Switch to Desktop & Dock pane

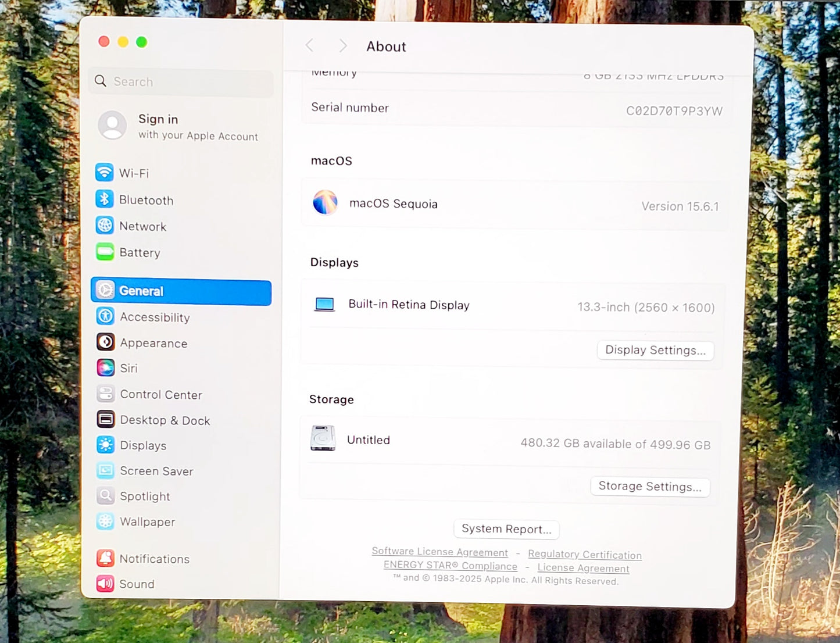[x=165, y=420]
